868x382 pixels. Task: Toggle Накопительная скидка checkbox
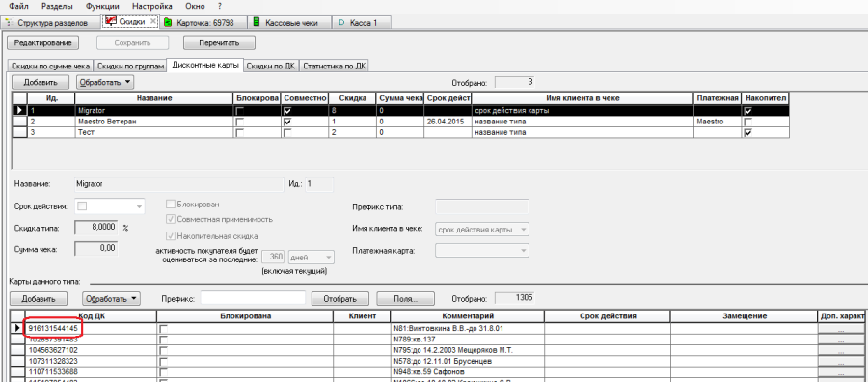click(171, 235)
